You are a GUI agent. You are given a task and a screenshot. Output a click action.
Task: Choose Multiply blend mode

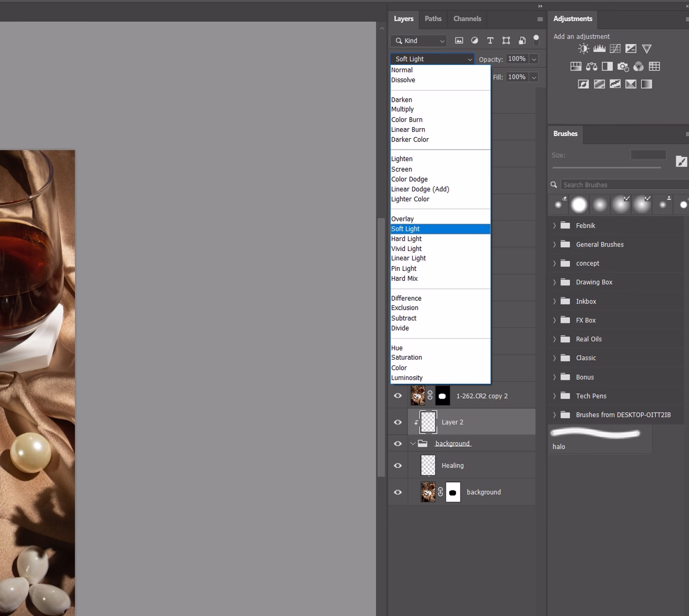click(x=402, y=109)
